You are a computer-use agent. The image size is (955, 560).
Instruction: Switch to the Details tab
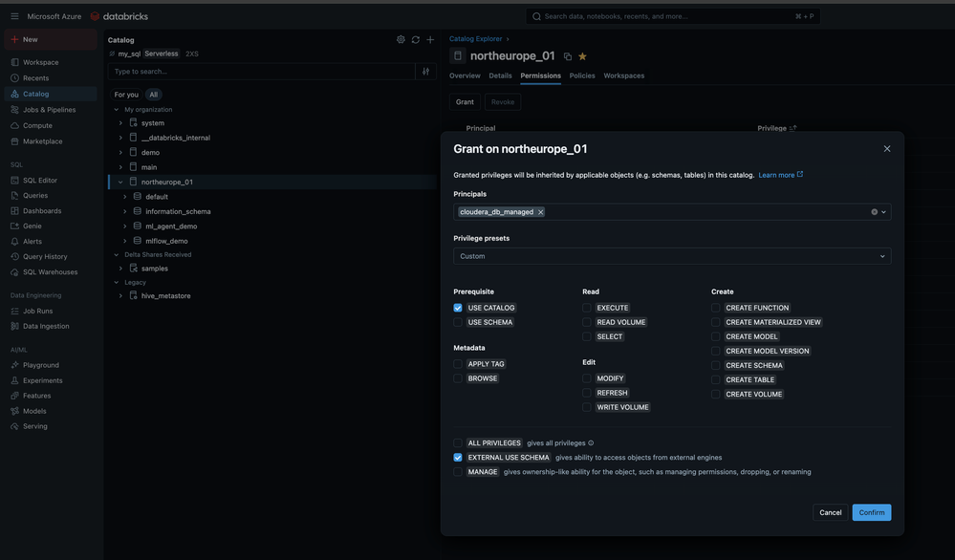tap(500, 75)
